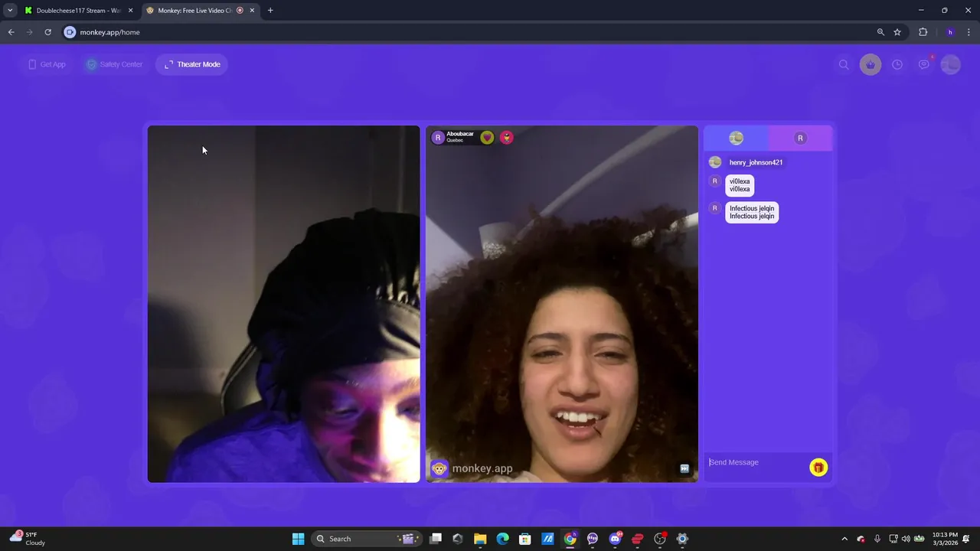This screenshot has height=551, width=980.
Task: Open volume speaker tray control
Action: (x=906, y=539)
